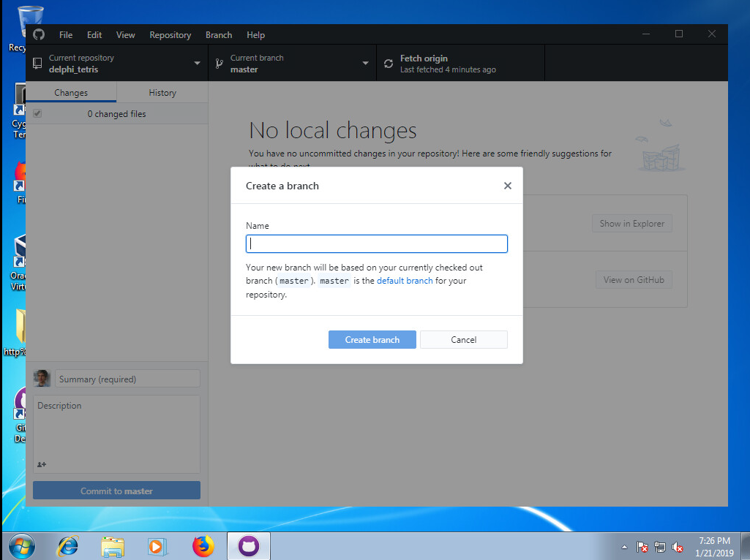
Task: Click the GitHub octocat logo icon
Action: 39,34
